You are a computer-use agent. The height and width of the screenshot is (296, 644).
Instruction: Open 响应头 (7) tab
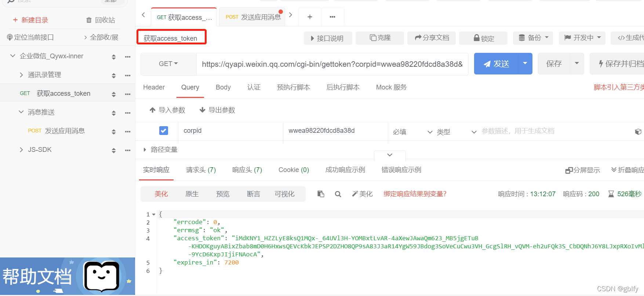pos(247,170)
